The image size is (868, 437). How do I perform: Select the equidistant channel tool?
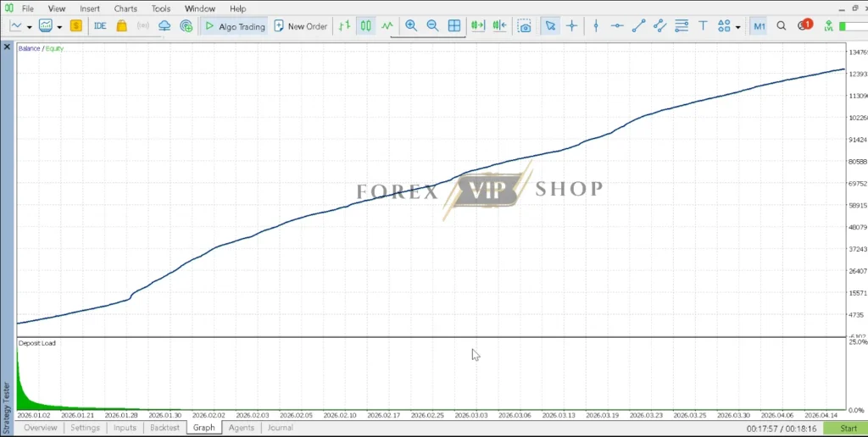[x=659, y=26]
